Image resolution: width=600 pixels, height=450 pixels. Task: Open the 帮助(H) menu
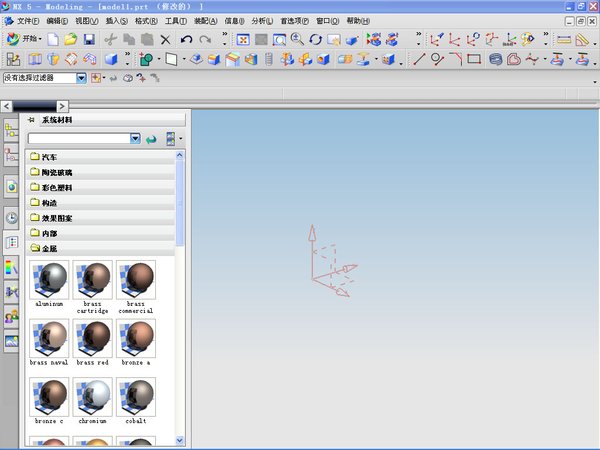coord(358,21)
